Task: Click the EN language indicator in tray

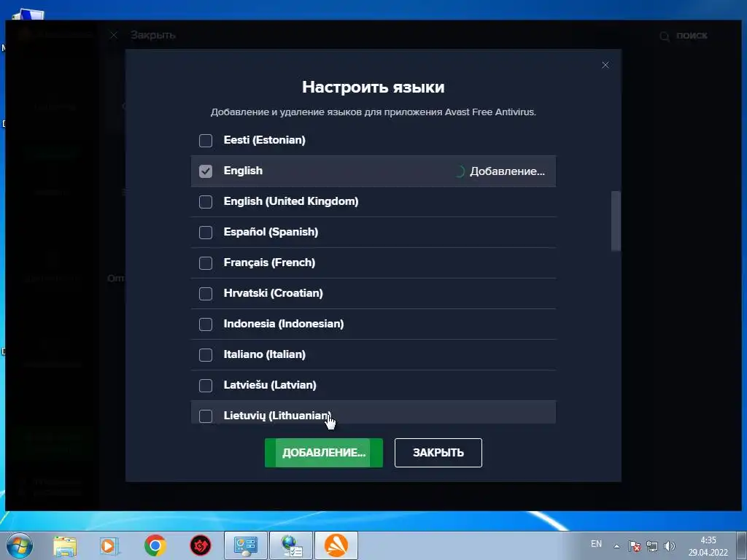Action: (596, 544)
